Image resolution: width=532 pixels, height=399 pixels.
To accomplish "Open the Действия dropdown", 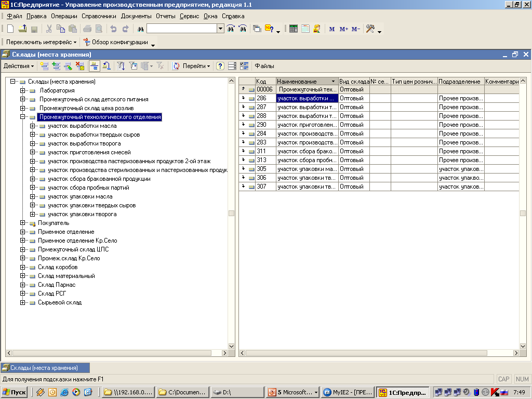I will click(19, 66).
